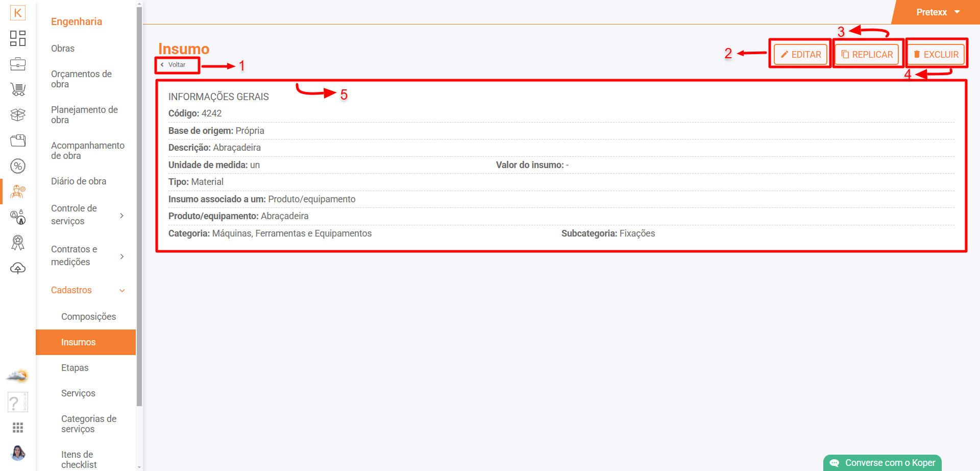Select the award ribbon icon in sidebar
Screen dimensions: 980x471
point(18,243)
